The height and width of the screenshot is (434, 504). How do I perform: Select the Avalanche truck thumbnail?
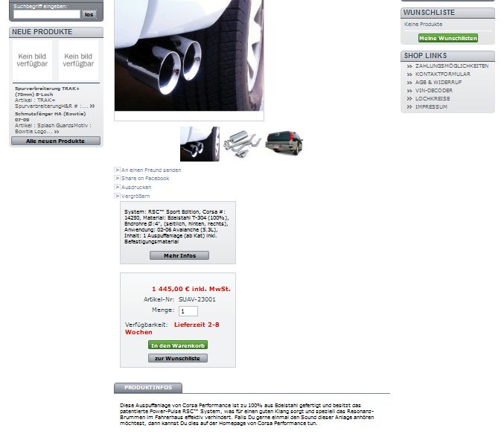[x=284, y=143]
